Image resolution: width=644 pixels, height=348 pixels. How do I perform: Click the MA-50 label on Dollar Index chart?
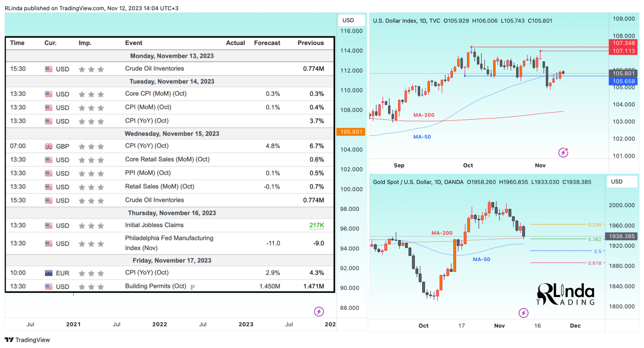click(422, 137)
